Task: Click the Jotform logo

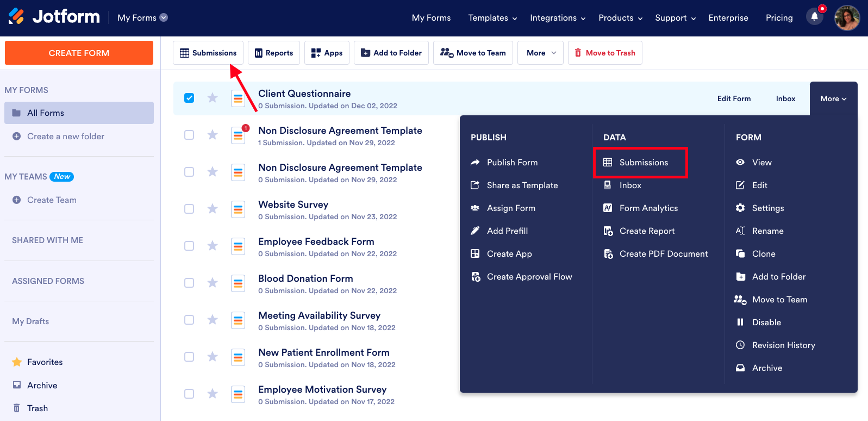Action: click(x=54, y=17)
